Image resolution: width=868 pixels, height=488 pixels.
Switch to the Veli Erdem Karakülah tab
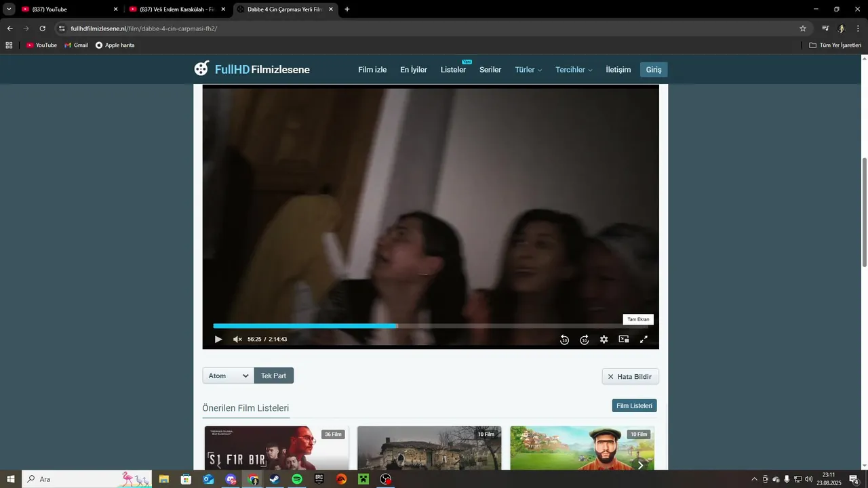click(x=176, y=9)
